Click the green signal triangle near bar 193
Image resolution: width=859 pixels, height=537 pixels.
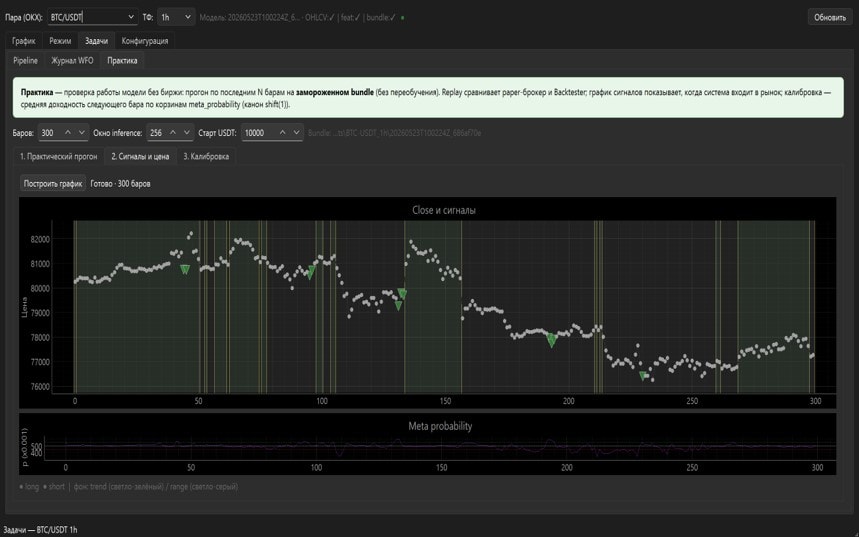point(552,340)
